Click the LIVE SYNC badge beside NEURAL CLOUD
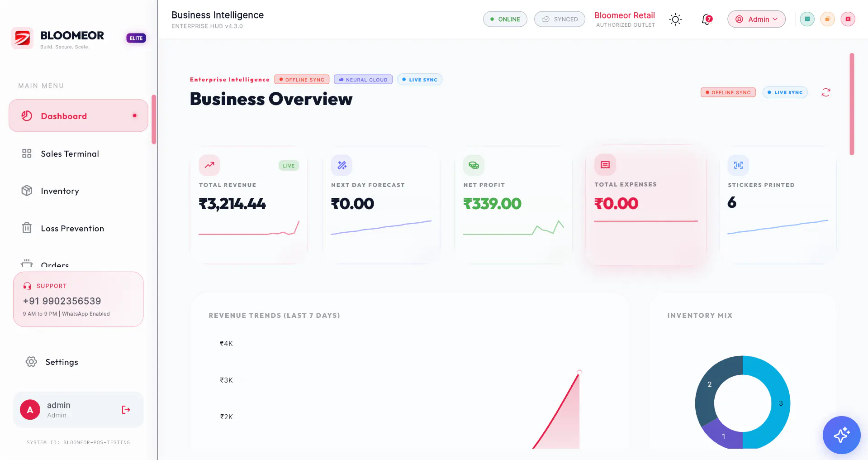Image resolution: width=868 pixels, height=460 pixels. pyautogui.click(x=420, y=80)
